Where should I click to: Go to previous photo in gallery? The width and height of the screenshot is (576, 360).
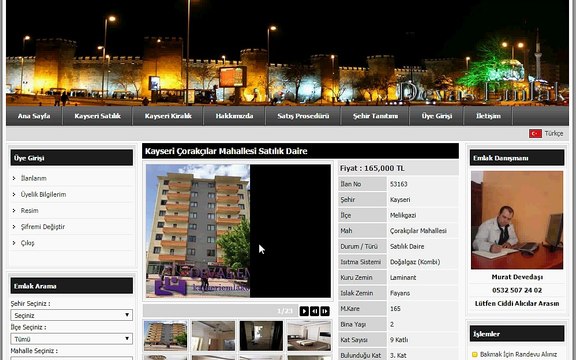coord(314,311)
